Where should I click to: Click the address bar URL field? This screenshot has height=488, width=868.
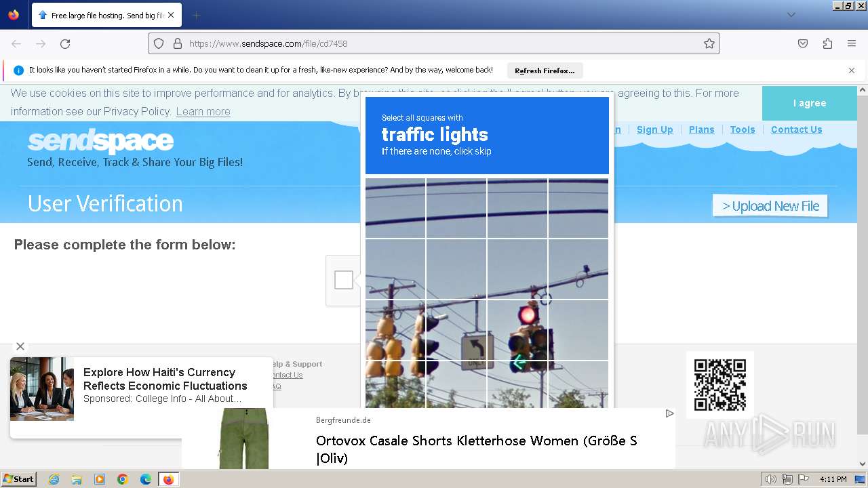click(x=434, y=43)
